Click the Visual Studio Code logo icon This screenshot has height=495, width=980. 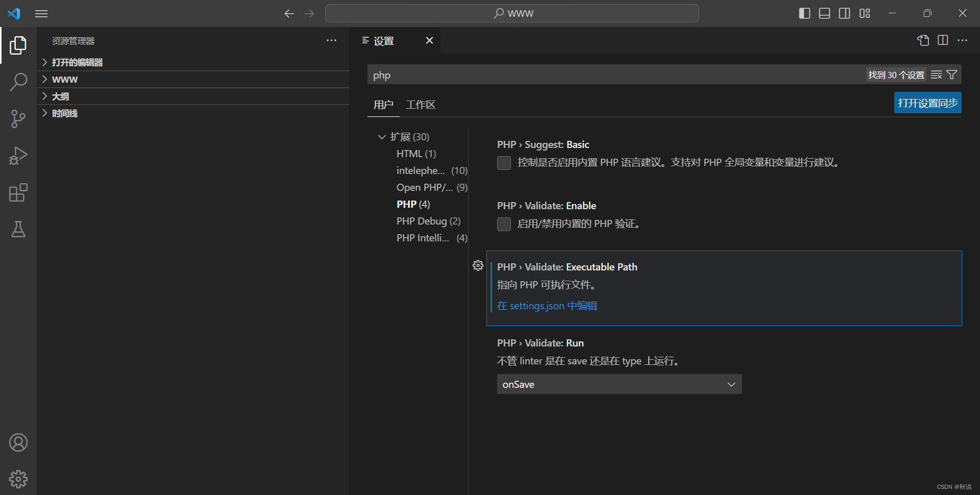tap(14, 14)
